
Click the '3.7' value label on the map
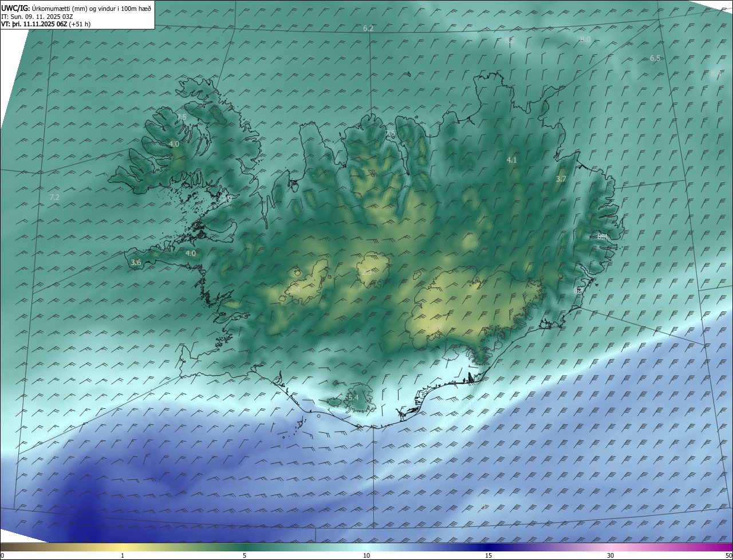pyautogui.click(x=561, y=179)
